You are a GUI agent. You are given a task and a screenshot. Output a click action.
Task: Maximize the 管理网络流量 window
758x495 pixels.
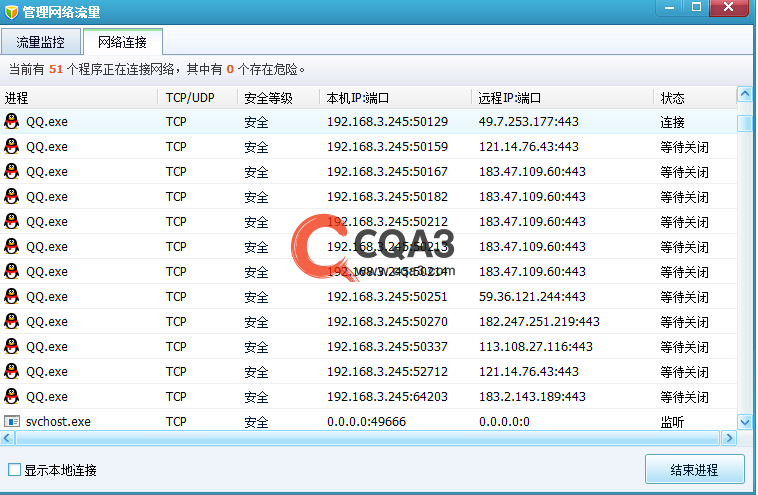tap(696, 8)
